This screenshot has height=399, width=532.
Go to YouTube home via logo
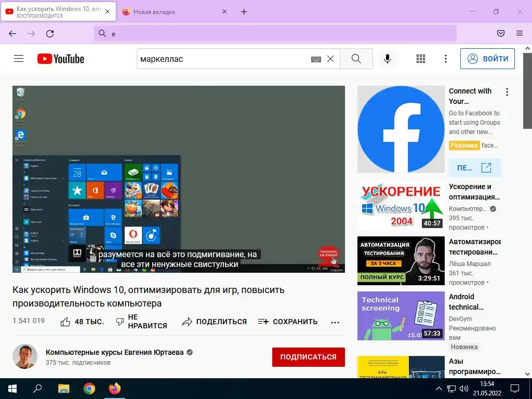tap(61, 59)
